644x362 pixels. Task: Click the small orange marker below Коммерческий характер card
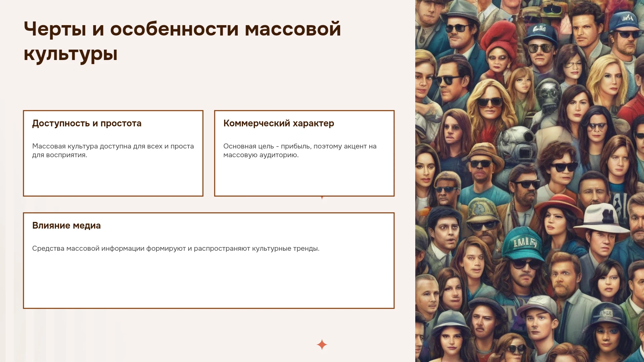click(x=322, y=198)
